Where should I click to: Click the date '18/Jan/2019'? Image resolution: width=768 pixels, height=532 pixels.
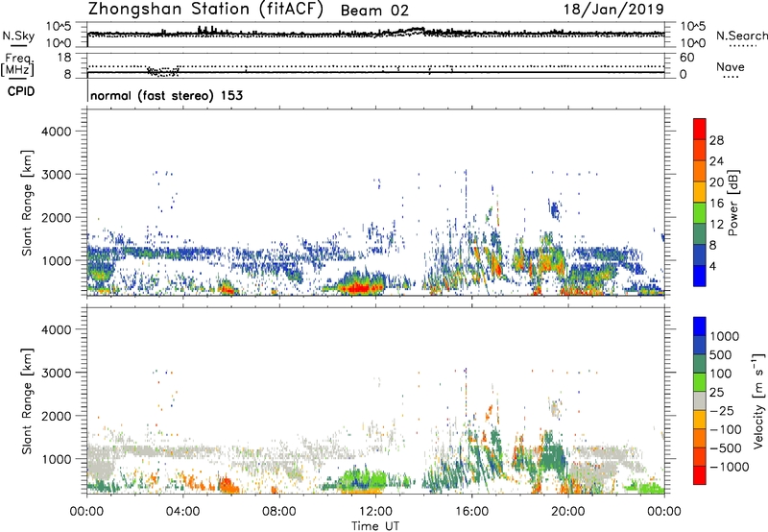[x=614, y=9]
